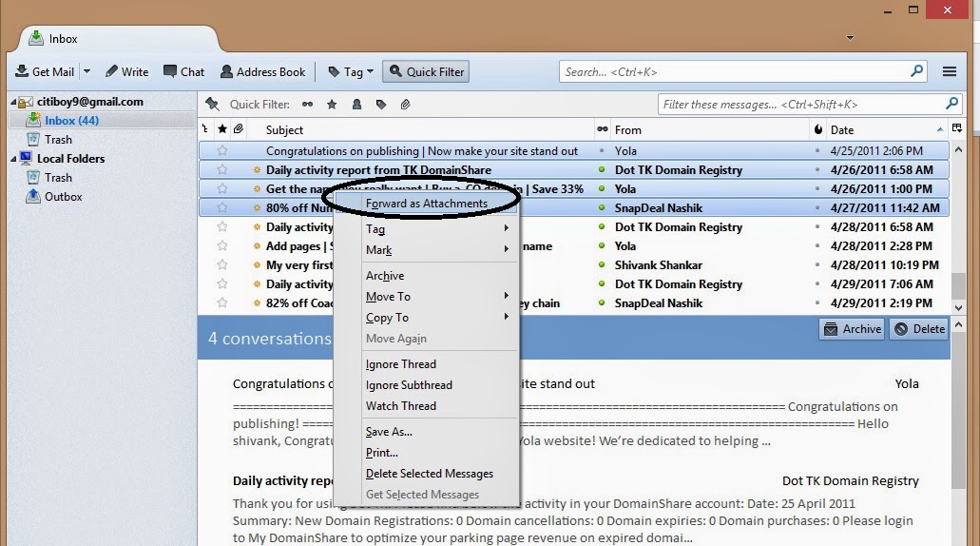Toggle the Quick Filter button
Viewport: 980px width, 546px height.
tap(426, 72)
